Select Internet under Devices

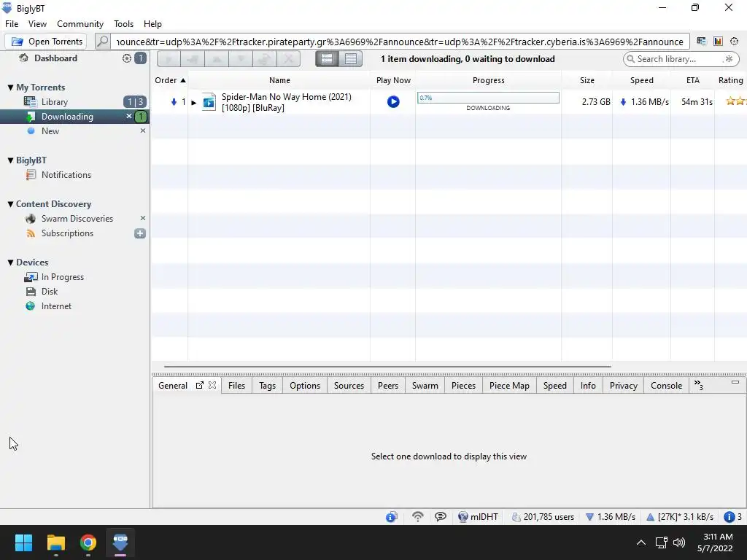point(56,306)
